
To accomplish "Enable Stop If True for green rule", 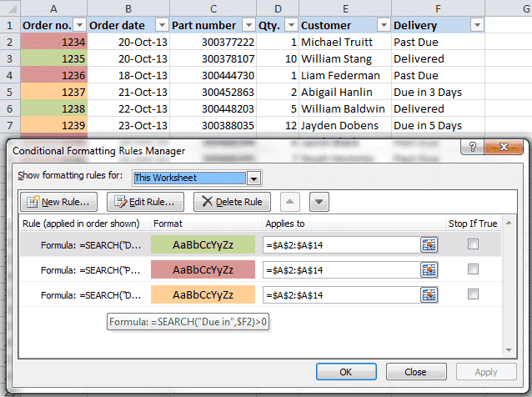I will click(474, 244).
